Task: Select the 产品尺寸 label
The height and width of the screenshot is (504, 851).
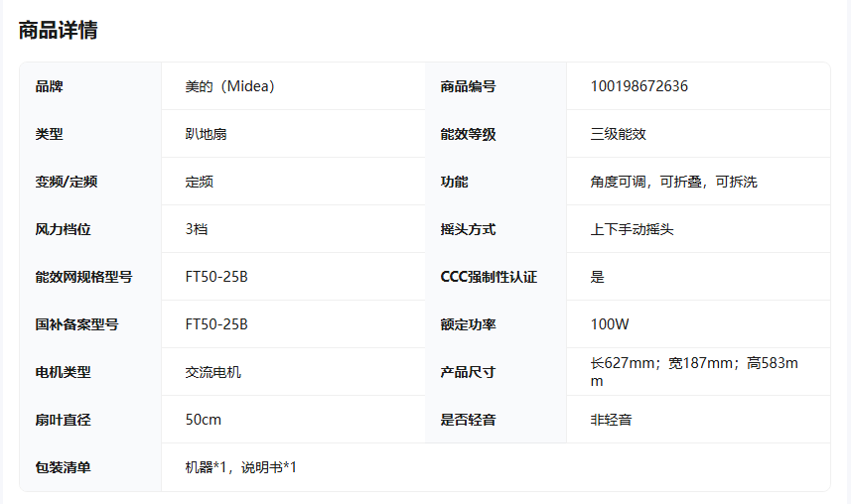Action: click(x=468, y=372)
